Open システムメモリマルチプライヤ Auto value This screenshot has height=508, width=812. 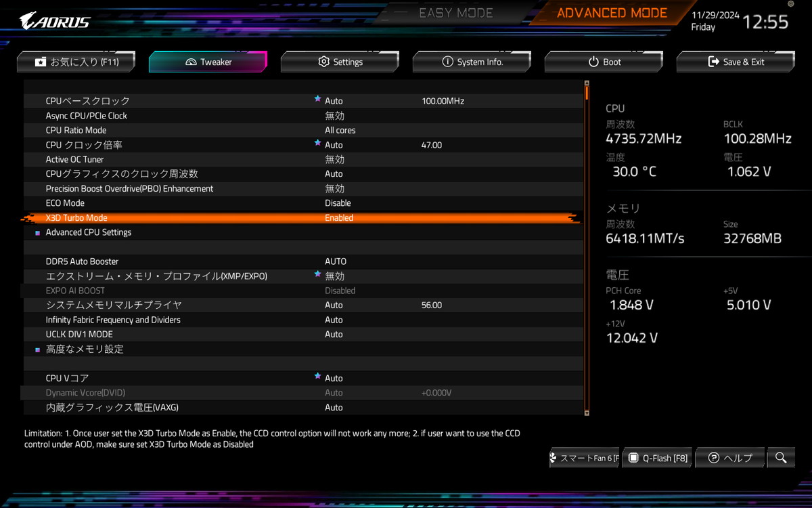pos(334,305)
